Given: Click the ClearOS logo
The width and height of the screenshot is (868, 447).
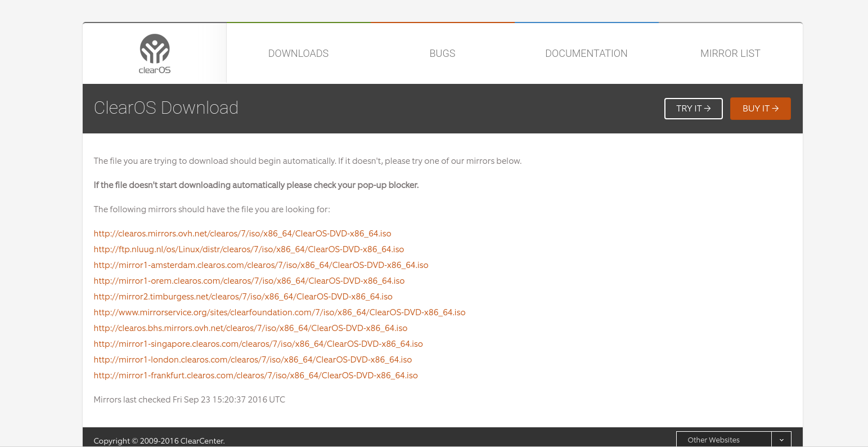Looking at the screenshot, I should [155, 54].
